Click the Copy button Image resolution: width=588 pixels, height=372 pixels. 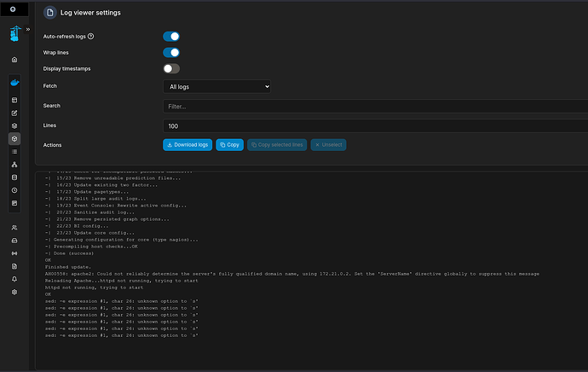pyautogui.click(x=229, y=145)
